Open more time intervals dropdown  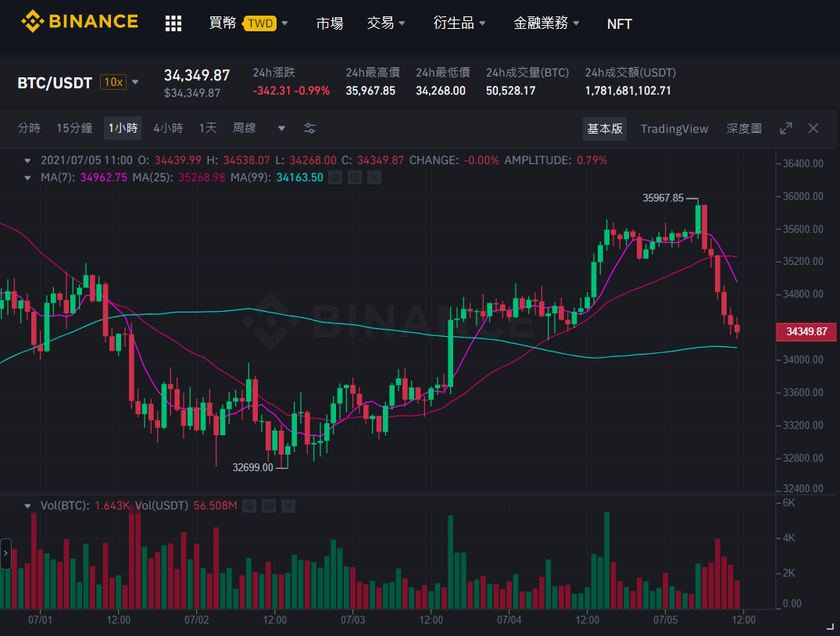click(281, 129)
